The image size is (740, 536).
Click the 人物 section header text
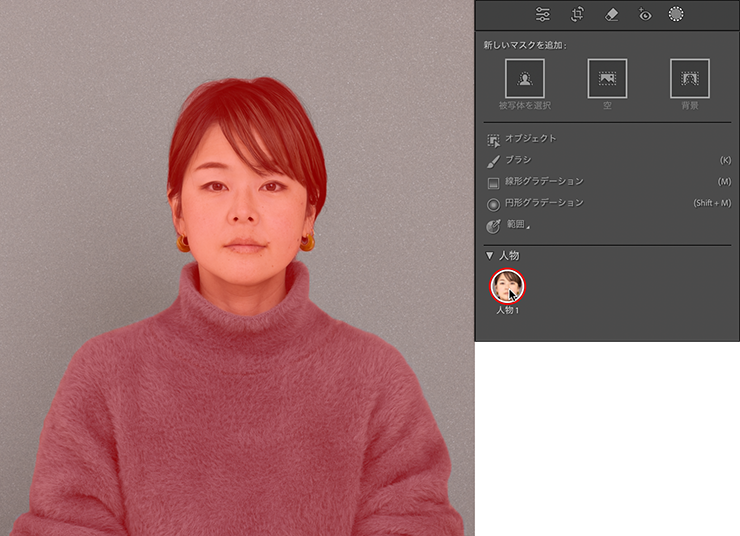pos(509,256)
